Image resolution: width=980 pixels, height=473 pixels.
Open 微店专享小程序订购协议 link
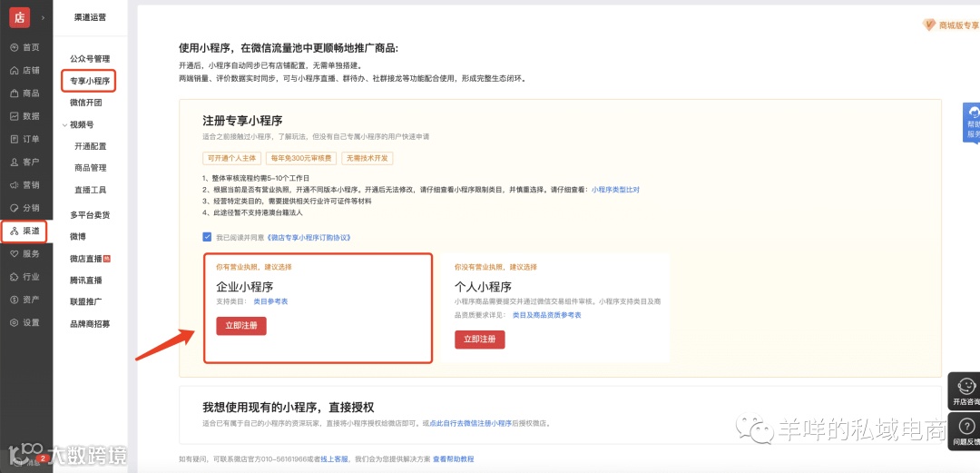pos(309,238)
